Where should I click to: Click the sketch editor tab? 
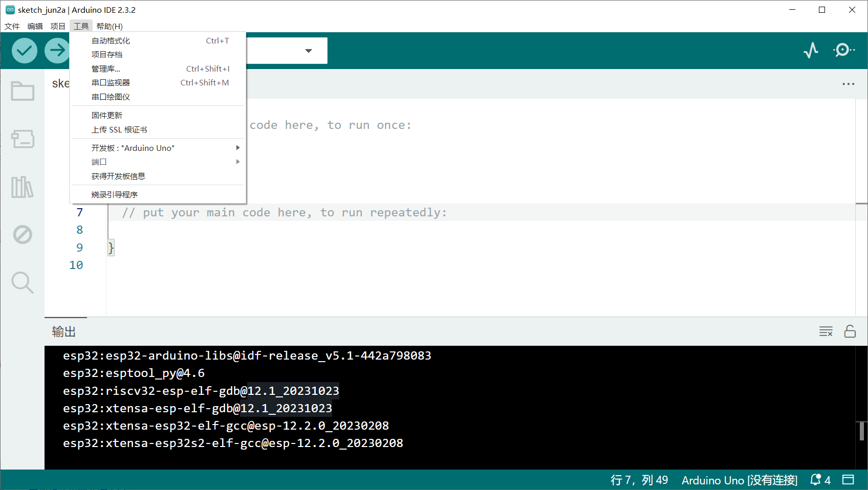tap(60, 84)
